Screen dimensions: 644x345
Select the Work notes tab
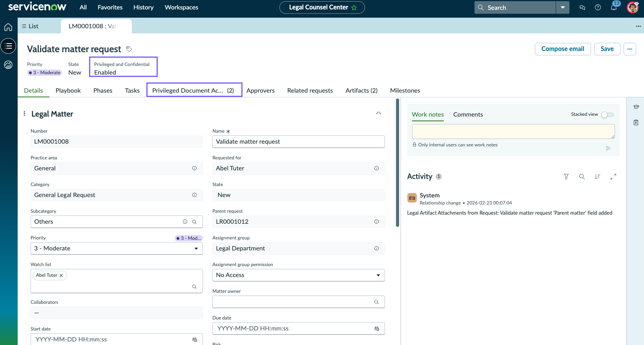tap(428, 115)
